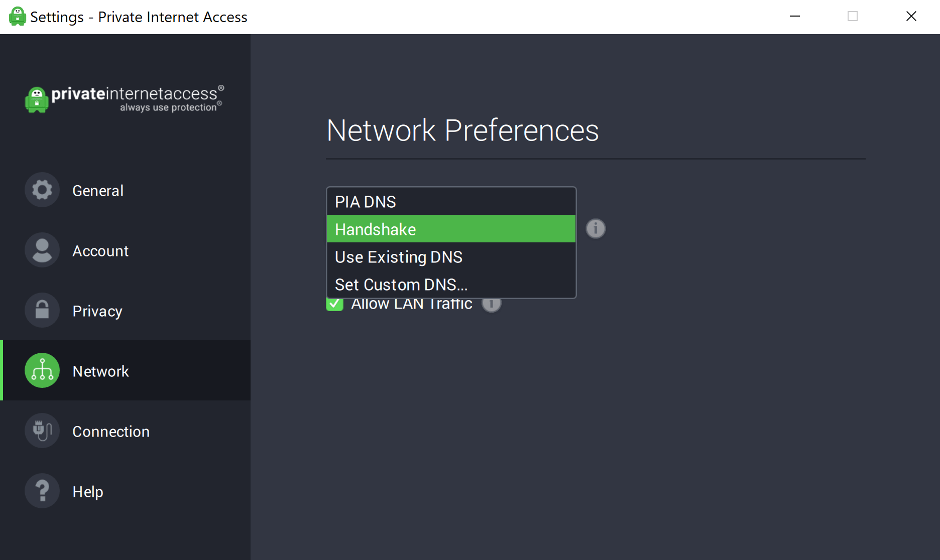Click the green Network icon
This screenshot has height=560, width=940.
tap(42, 371)
